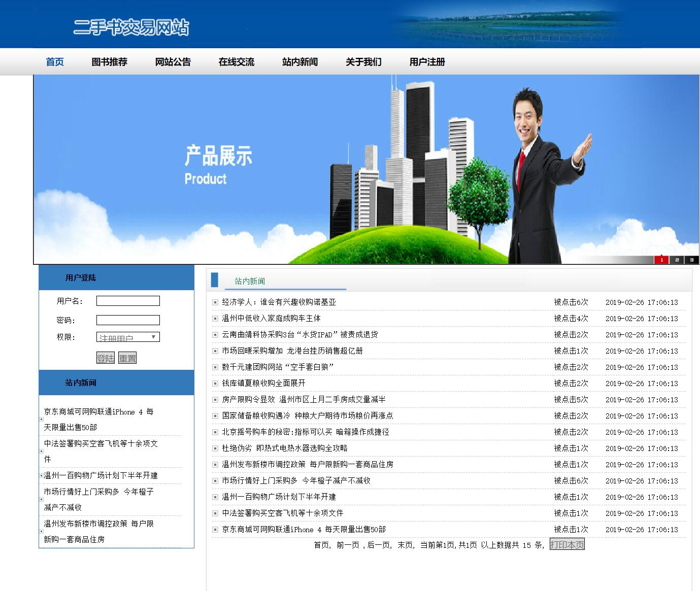Open the 网站公告 page from the navbar
The image size is (700, 591).
pos(173,62)
